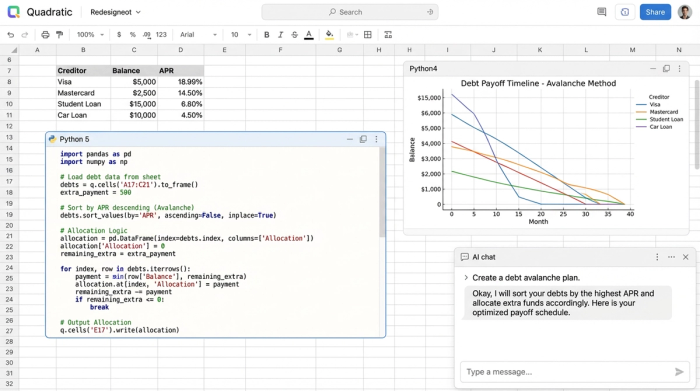Focus the Search bar at top
Image resolution: width=700 pixels, height=391 pixels.
(350, 12)
